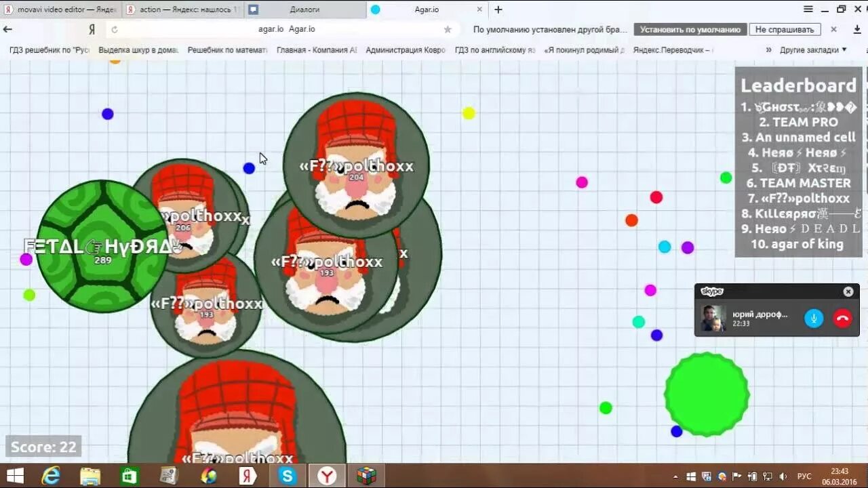This screenshot has width=868, height=488.
Task: Click the red food pellet
Action: [x=656, y=197]
